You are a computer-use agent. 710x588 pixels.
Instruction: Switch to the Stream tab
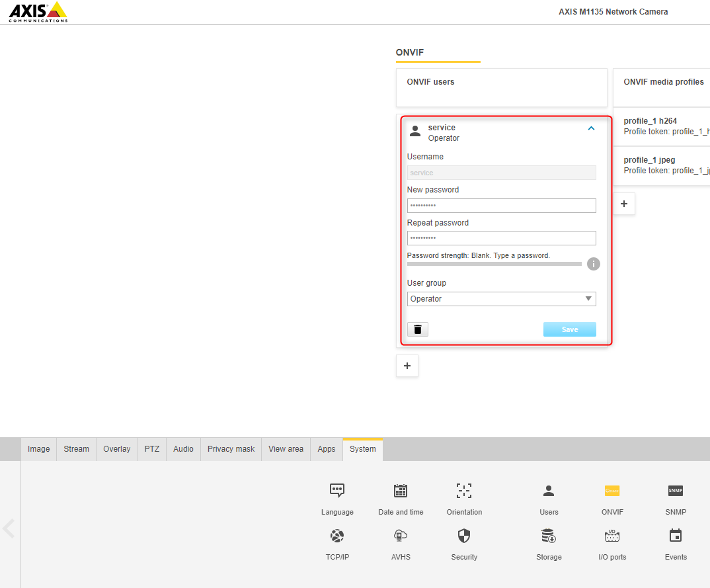point(76,449)
